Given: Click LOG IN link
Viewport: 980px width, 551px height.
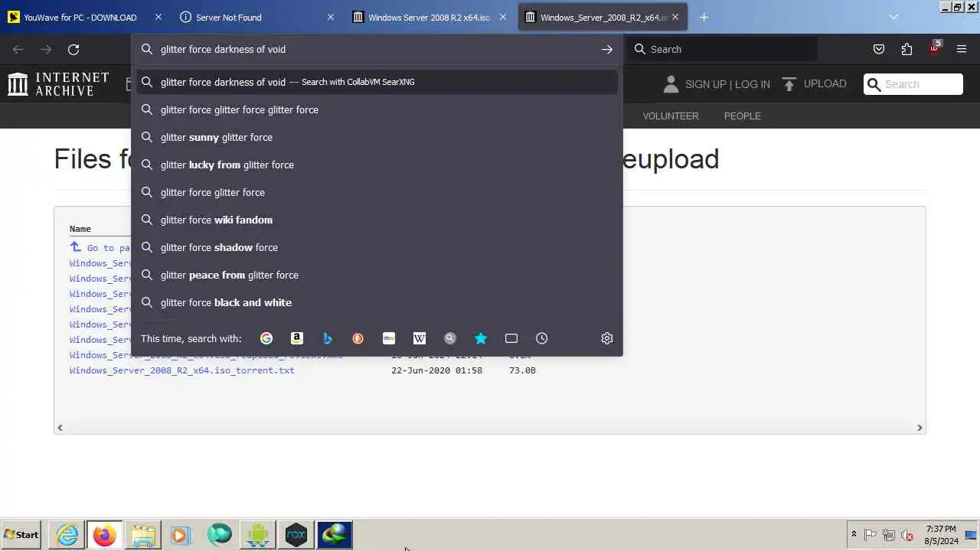Looking at the screenshot, I should point(753,84).
